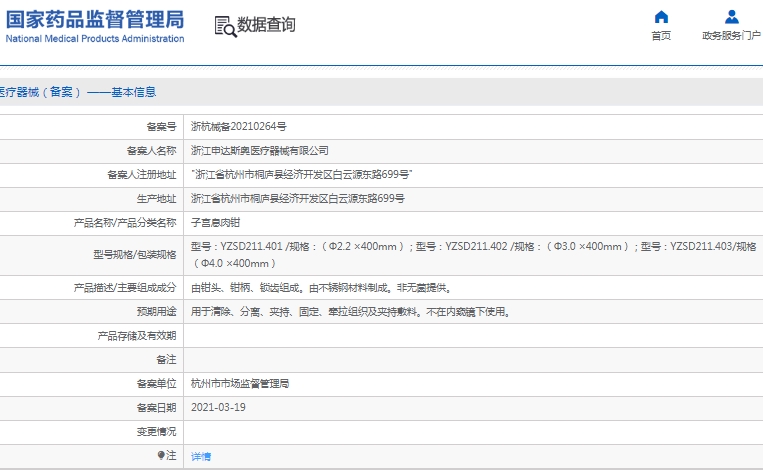Click the 生产地址 row label
This screenshot has height=475, width=763.
click(156, 199)
